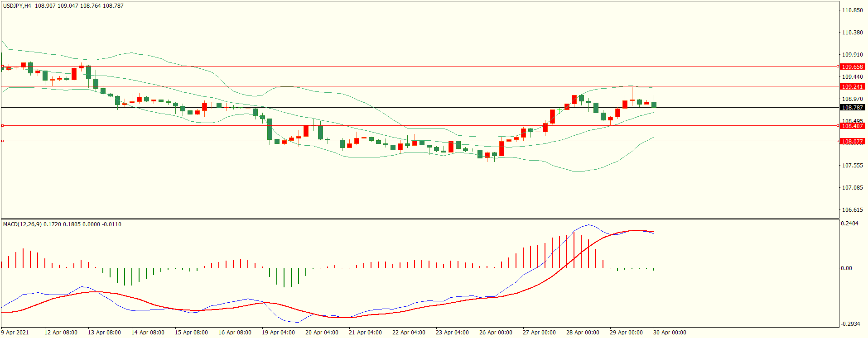868x338 pixels.
Task: Select the USDJPY,H4 chart title text
Action: point(17,6)
